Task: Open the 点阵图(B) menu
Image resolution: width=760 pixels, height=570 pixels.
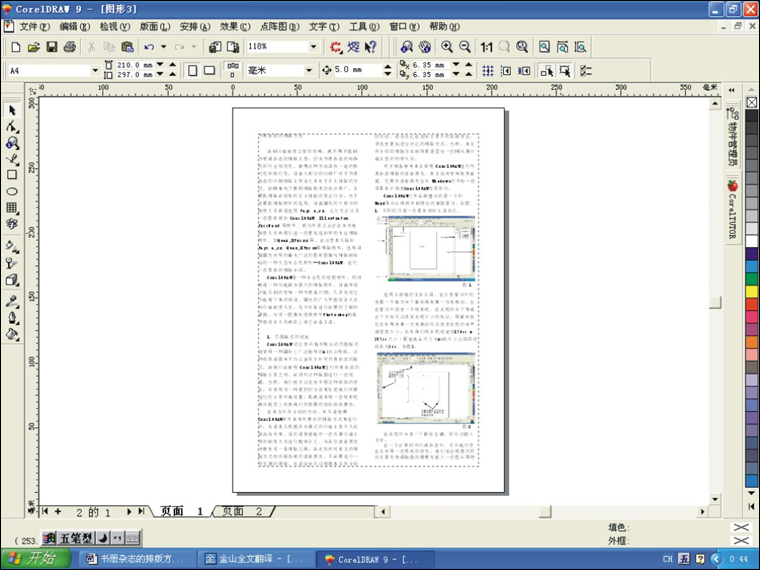Action: click(x=280, y=27)
